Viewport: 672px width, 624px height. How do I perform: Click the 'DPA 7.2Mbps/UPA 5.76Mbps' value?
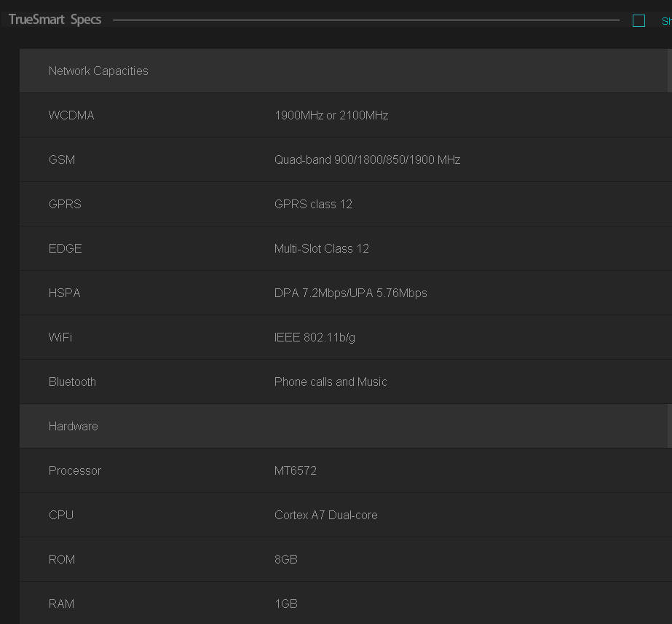point(350,293)
